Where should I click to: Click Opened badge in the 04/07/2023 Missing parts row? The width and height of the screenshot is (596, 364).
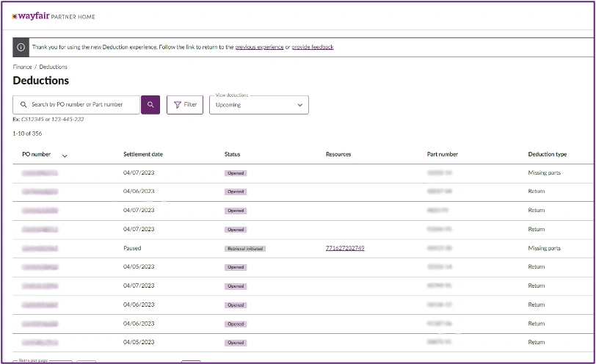236,173
